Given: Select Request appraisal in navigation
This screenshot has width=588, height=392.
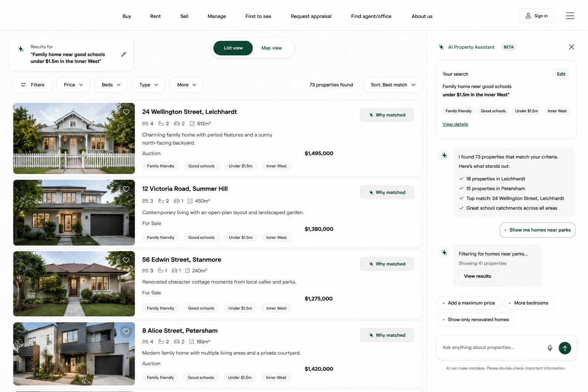Looking at the screenshot, I should tap(311, 16).
